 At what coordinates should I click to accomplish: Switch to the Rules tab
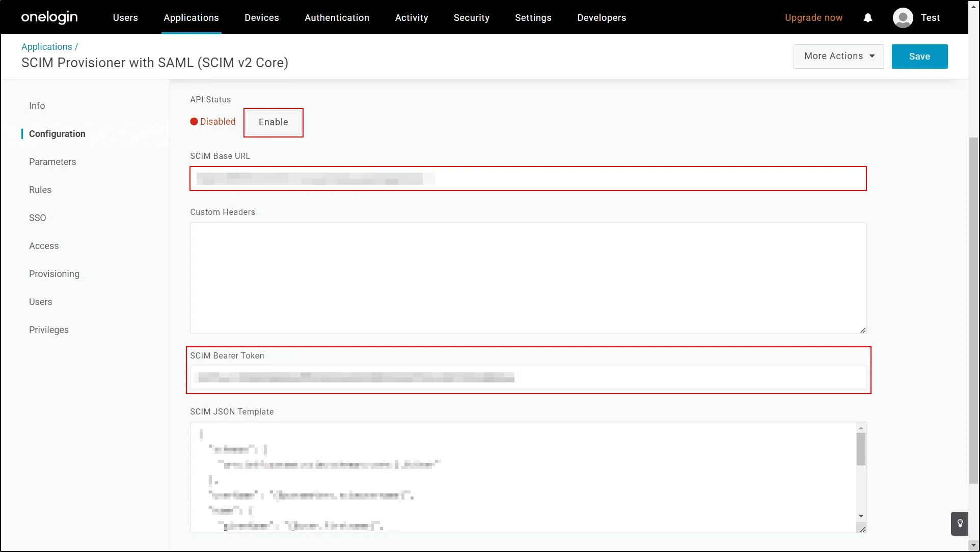pos(40,190)
